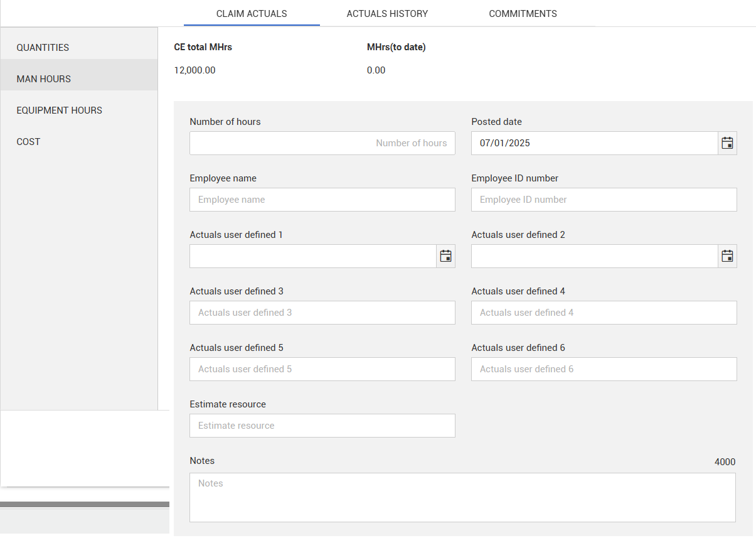Select Man Hours in the side menu
Screen dimensions: 756x538
pyautogui.click(x=44, y=79)
